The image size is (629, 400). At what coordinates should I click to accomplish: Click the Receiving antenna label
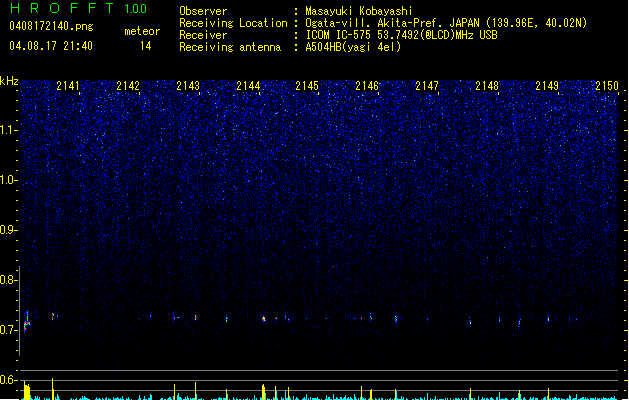pos(230,47)
